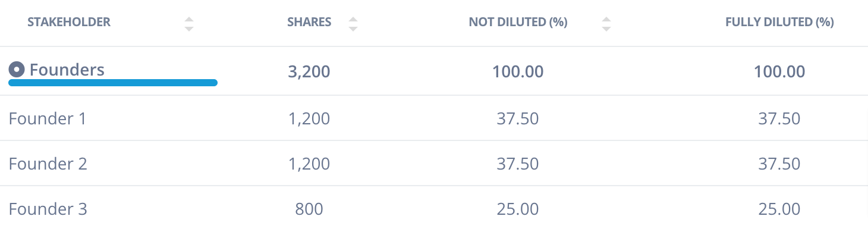Click Founder 3's 800 shares value

(x=309, y=209)
